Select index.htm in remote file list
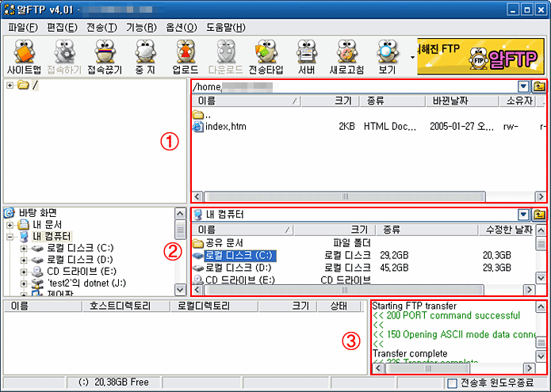 226,127
